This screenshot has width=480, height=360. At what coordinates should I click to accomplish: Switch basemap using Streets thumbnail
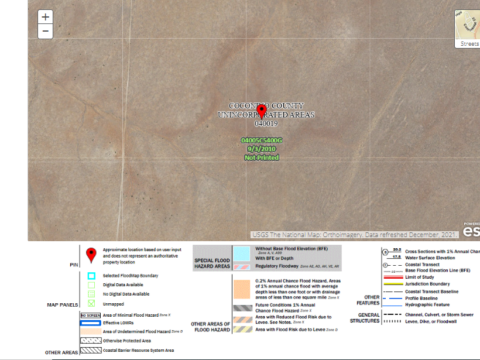(x=468, y=29)
